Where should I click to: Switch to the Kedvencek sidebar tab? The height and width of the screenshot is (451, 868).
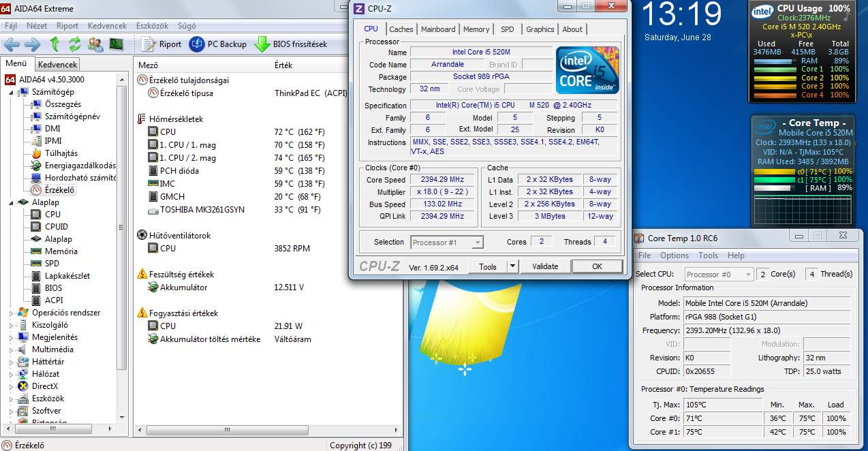[x=58, y=64]
